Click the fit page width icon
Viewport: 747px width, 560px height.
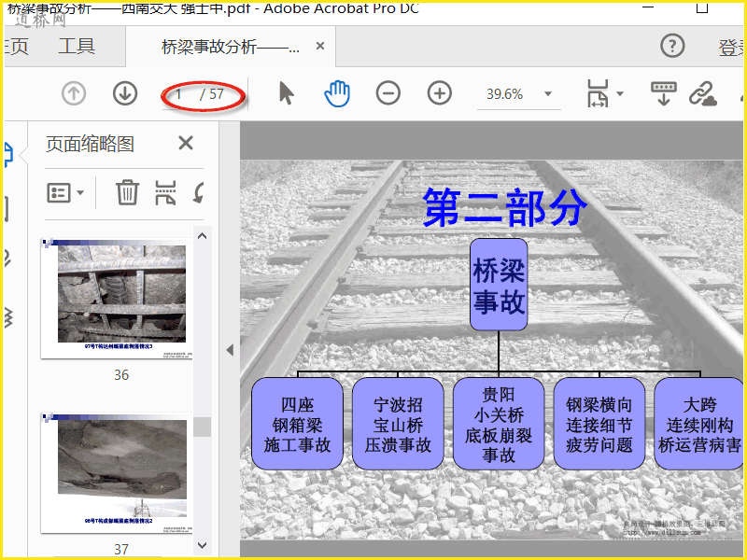(599, 93)
